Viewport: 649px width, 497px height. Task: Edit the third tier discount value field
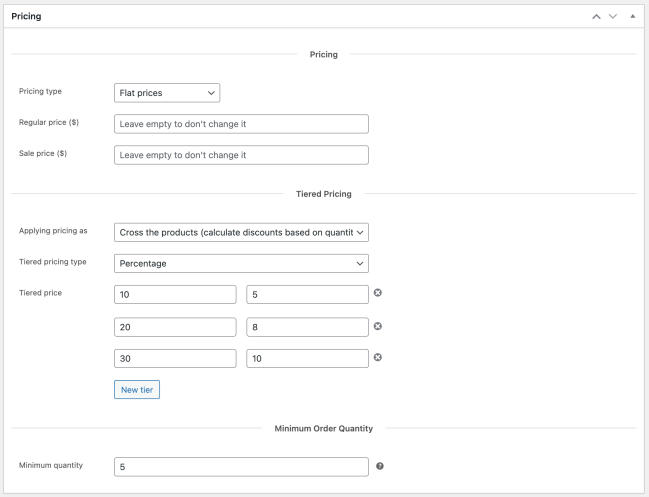click(x=307, y=359)
